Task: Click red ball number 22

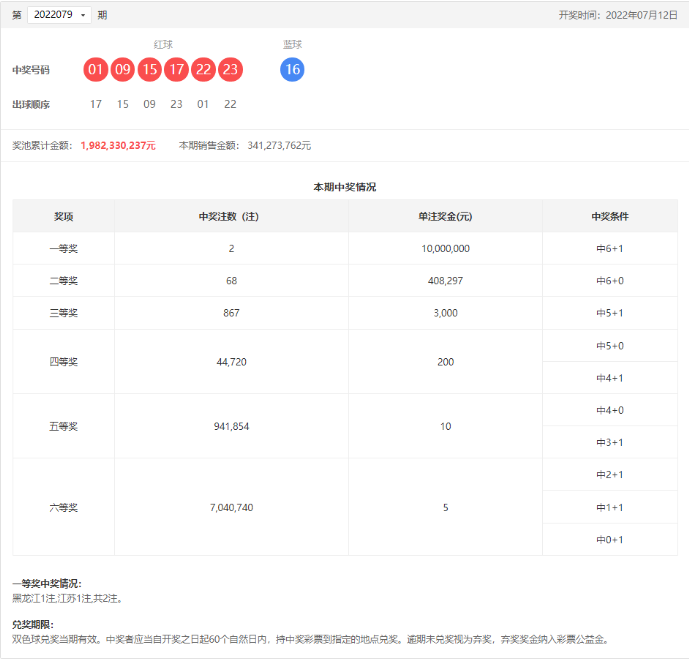Action: pyautogui.click(x=203, y=69)
